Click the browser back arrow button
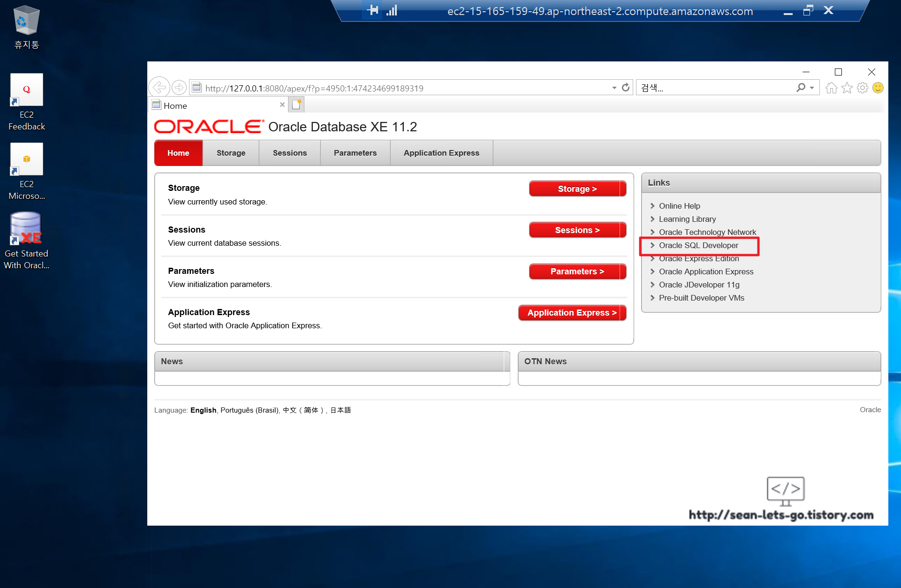Image resolution: width=901 pixels, height=588 pixels. pyautogui.click(x=159, y=88)
